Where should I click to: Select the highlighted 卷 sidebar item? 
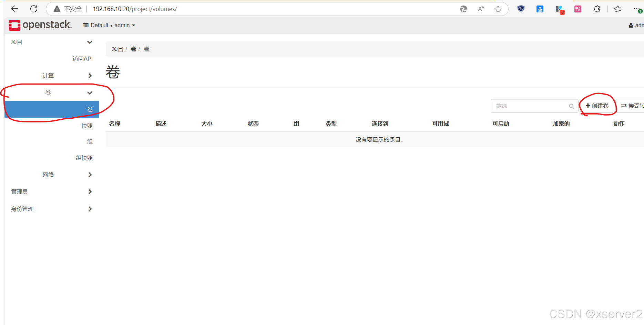click(52, 109)
